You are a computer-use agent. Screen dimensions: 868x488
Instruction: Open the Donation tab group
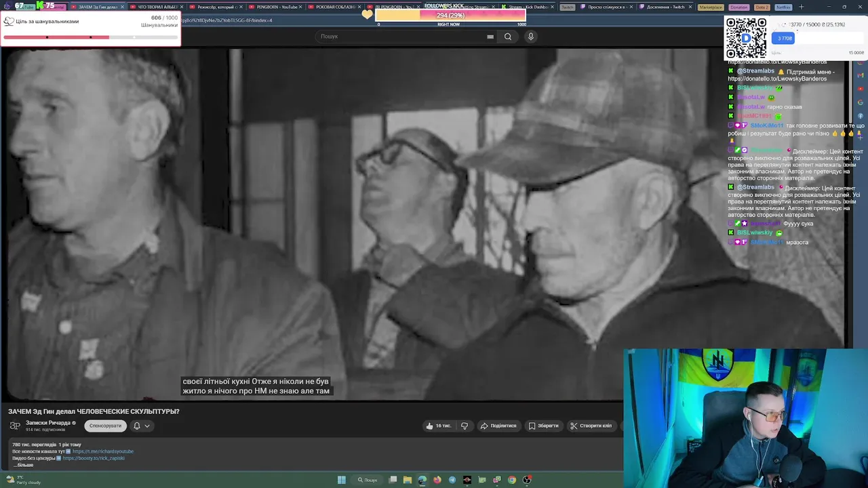[738, 7]
